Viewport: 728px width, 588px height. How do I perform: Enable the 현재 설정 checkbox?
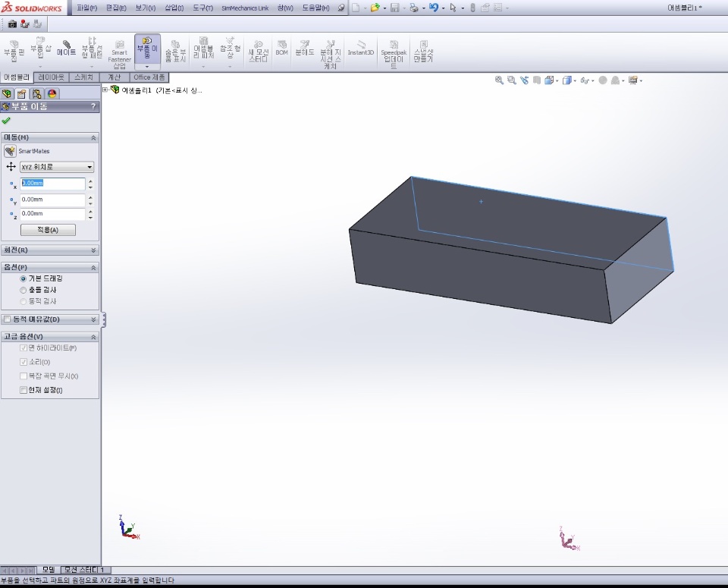point(24,390)
